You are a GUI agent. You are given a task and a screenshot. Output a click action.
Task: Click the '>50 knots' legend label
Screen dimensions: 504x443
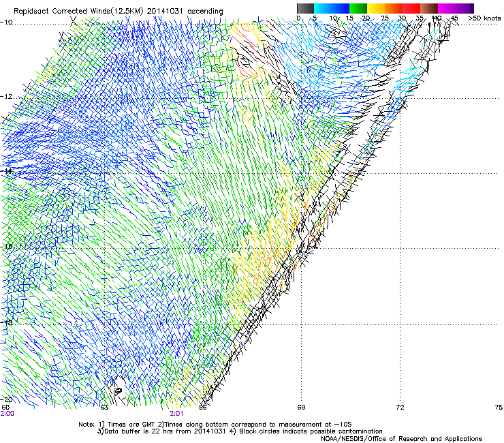(484, 18)
